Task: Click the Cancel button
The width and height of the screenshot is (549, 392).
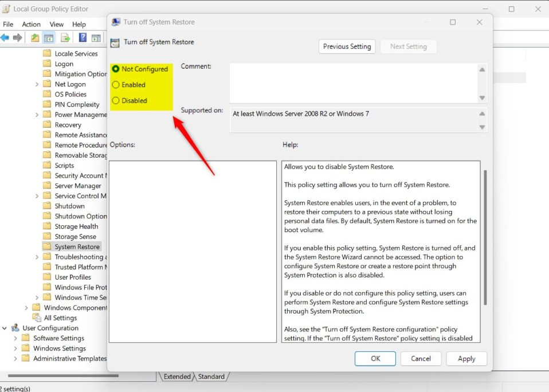Action: (x=421, y=359)
